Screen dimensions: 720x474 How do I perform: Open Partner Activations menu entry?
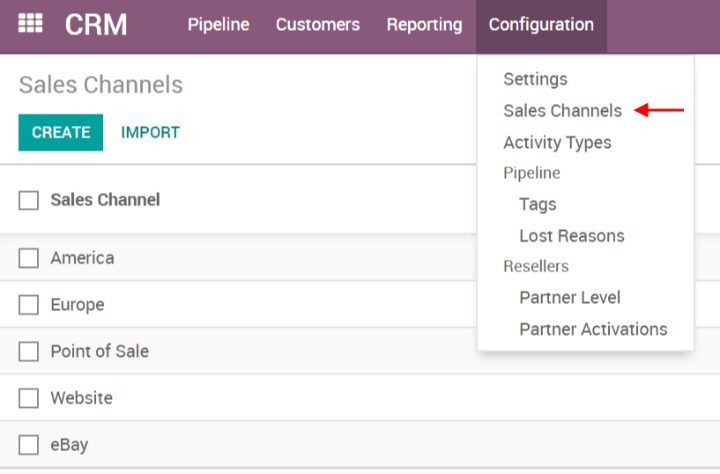click(x=593, y=329)
